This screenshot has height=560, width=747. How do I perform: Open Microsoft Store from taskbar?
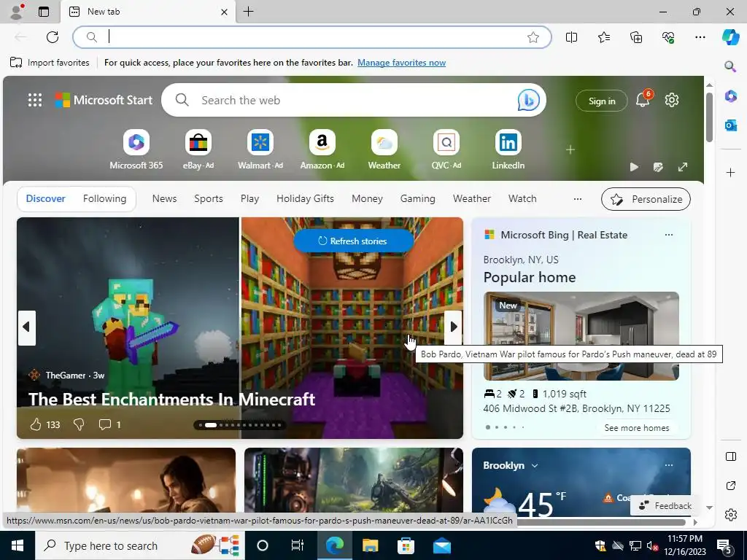coord(406,545)
